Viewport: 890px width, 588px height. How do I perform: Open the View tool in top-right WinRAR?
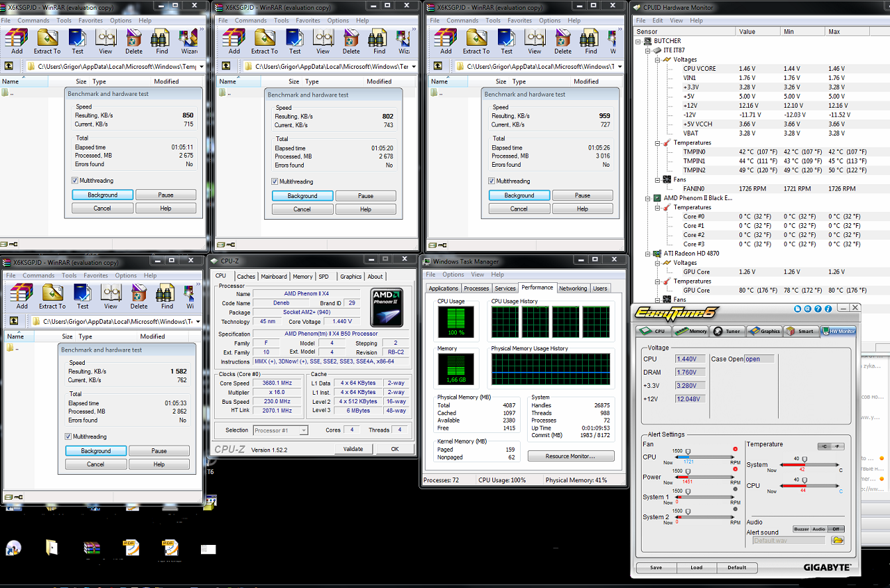[x=535, y=41]
